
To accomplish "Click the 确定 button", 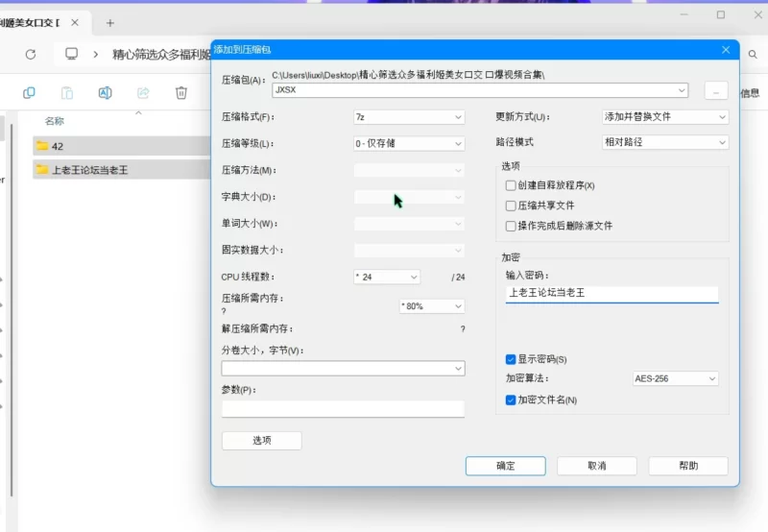I will (506, 466).
